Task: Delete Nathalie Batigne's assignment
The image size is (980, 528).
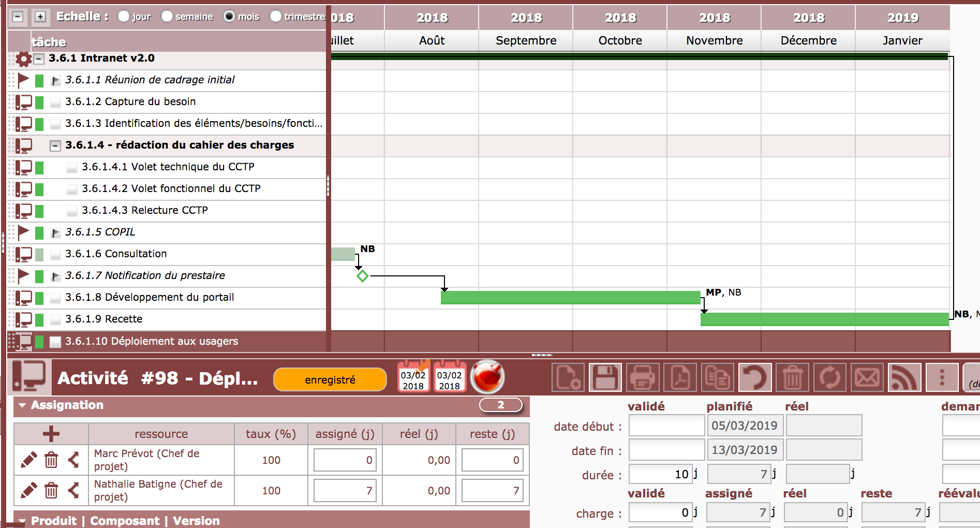Action: (51, 490)
